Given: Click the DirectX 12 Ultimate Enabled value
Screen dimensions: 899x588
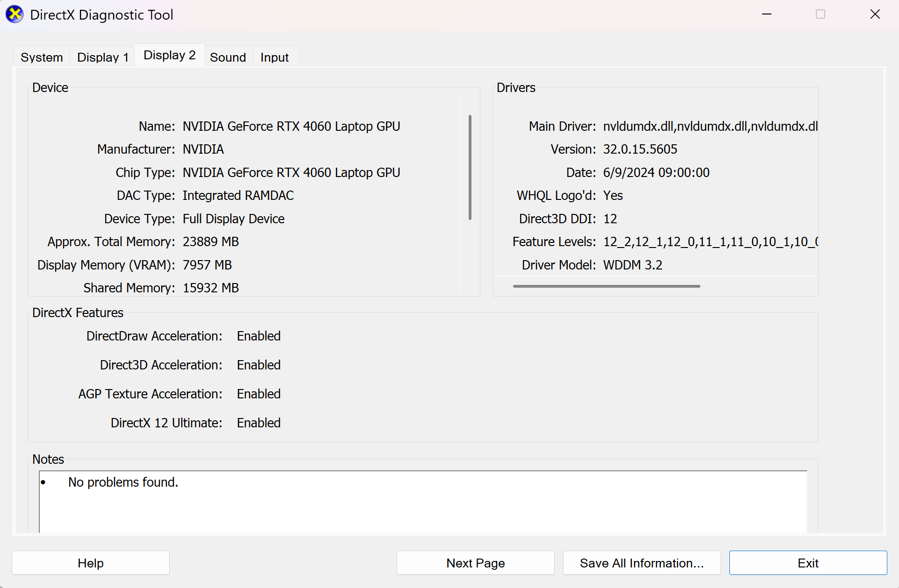Looking at the screenshot, I should (x=258, y=423).
